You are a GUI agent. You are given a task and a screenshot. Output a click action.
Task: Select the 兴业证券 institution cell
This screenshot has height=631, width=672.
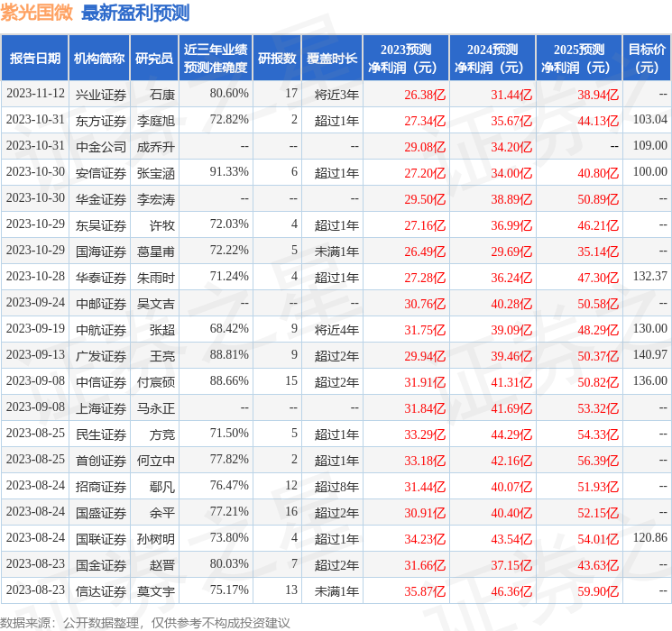pyautogui.click(x=101, y=95)
